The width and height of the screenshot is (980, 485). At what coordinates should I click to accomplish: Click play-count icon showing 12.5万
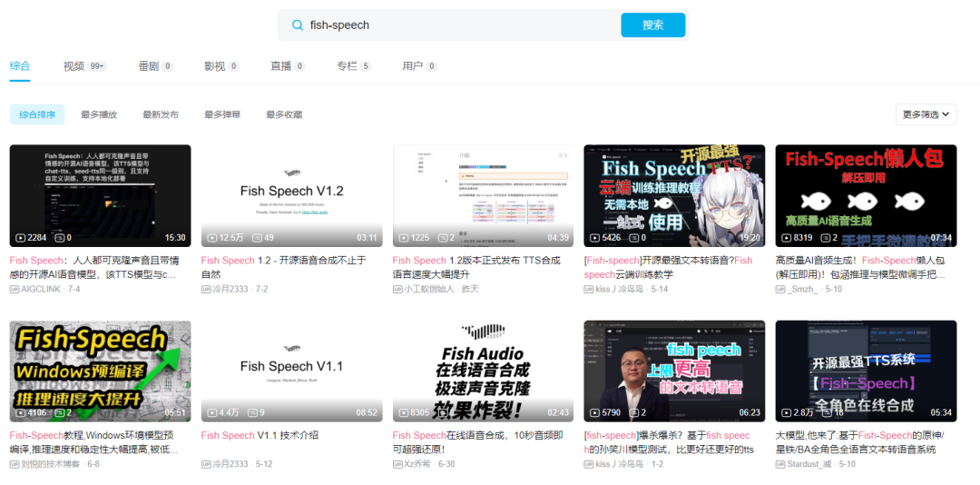click(x=213, y=238)
